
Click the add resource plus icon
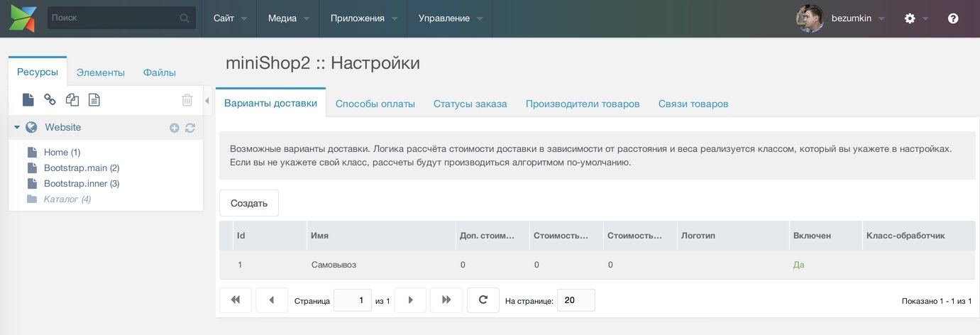(x=175, y=128)
